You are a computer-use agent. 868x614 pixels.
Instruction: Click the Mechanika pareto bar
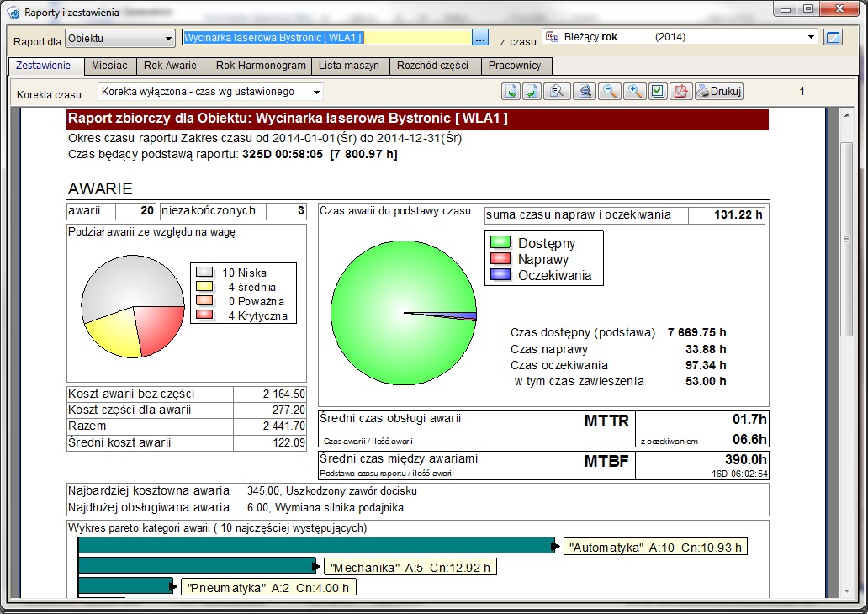[197, 565]
